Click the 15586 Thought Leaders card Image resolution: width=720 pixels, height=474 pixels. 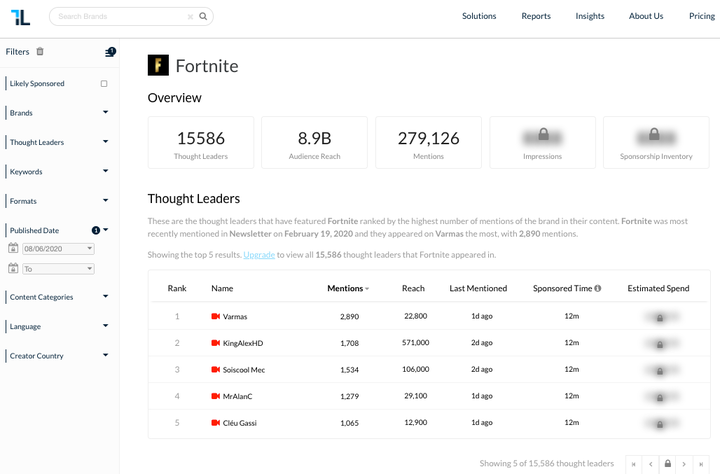pos(201,142)
